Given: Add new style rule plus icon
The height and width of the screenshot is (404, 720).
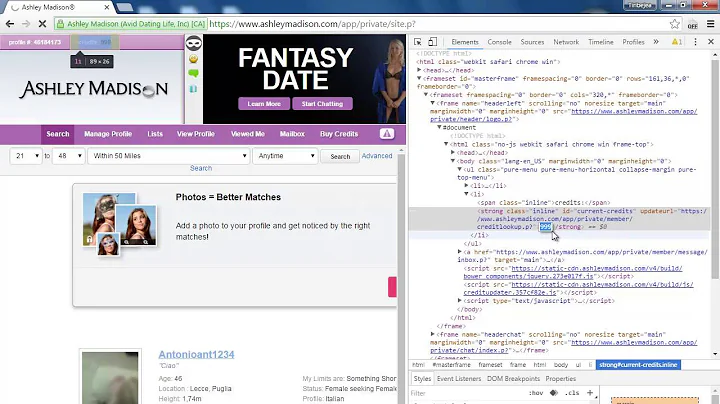Looking at the screenshot, I should [x=590, y=393].
